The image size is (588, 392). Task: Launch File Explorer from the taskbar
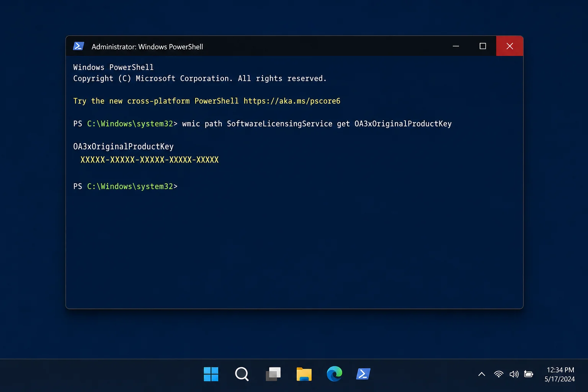pyautogui.click(x=304, y=374)
